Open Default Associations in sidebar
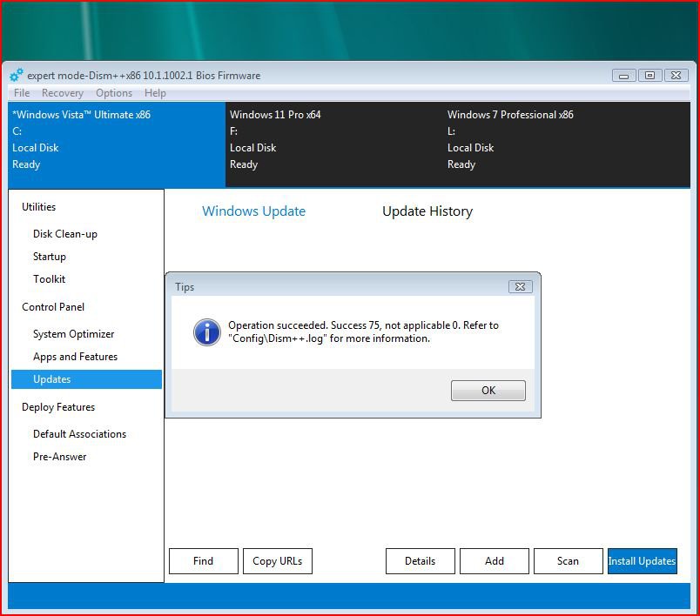 [x=79, y=434]
